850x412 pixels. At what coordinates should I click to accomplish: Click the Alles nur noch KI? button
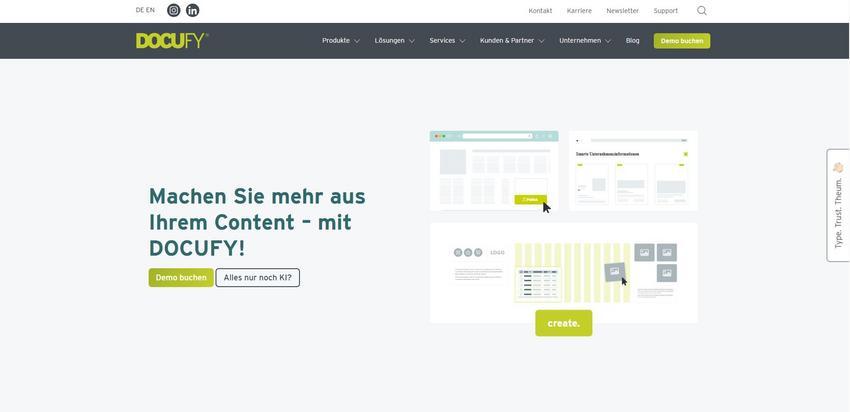click(257, 278)
